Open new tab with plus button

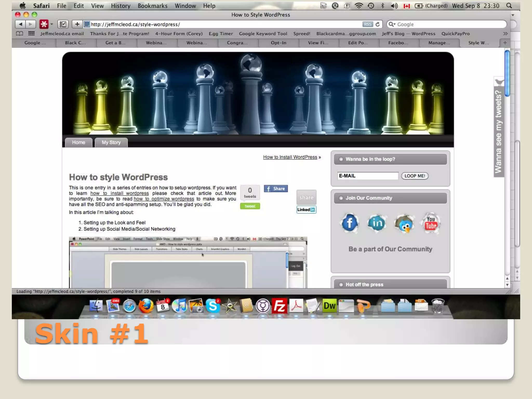[505, 43]
